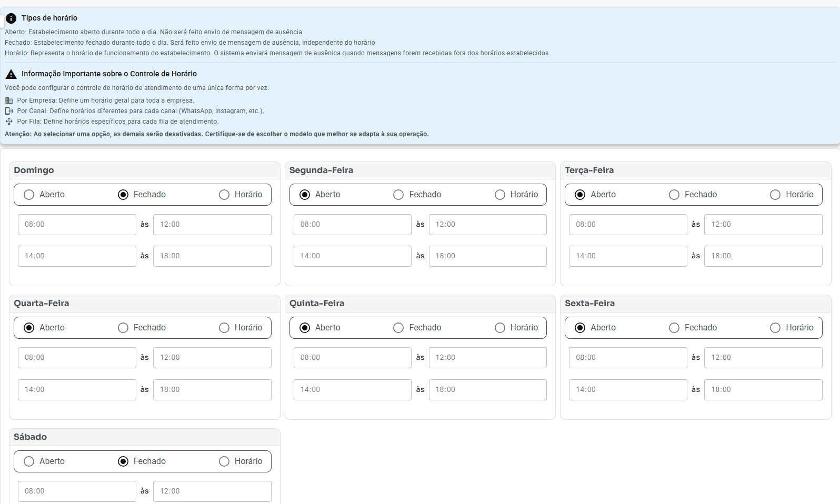Click the queue icon beside Por Fila
The width and height of the screenshot is (840, 504).
click(x=9, y=122)
